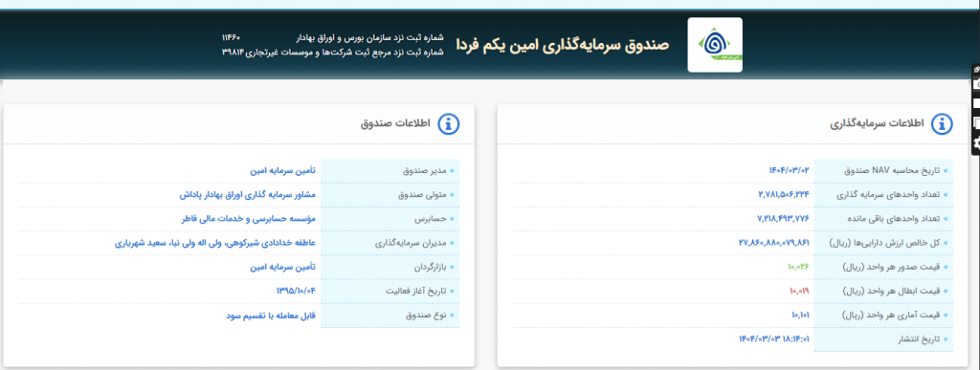980x370 pixels.
Task: Select remaining units count ۷,۲۱۸,۴۹۳,۷۷۶
Action: tap(784, 219)
